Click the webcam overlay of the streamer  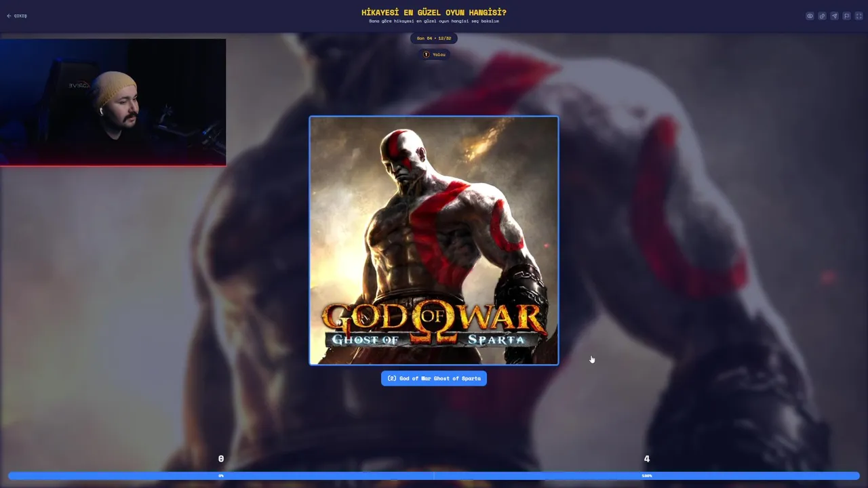pyautogui.click(x=113, y=102)
